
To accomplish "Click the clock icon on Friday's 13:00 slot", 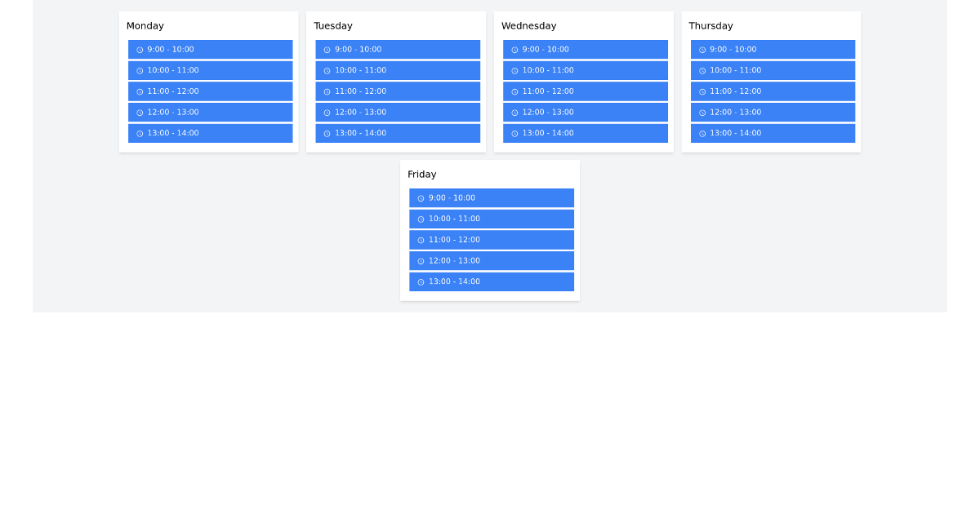I will click(421, 281).
